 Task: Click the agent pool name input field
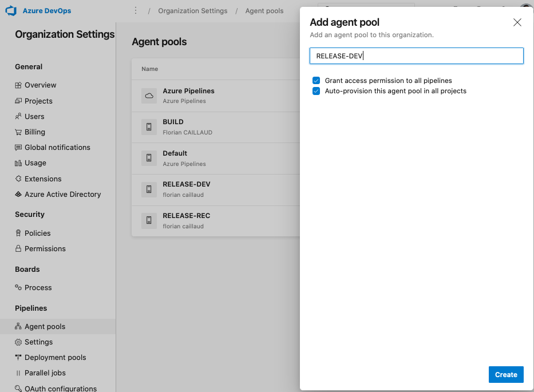(x=416, y=56)
